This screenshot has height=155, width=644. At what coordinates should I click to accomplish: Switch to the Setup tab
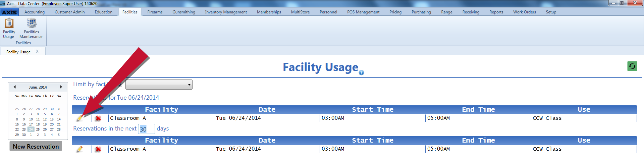tap(551, 12)
